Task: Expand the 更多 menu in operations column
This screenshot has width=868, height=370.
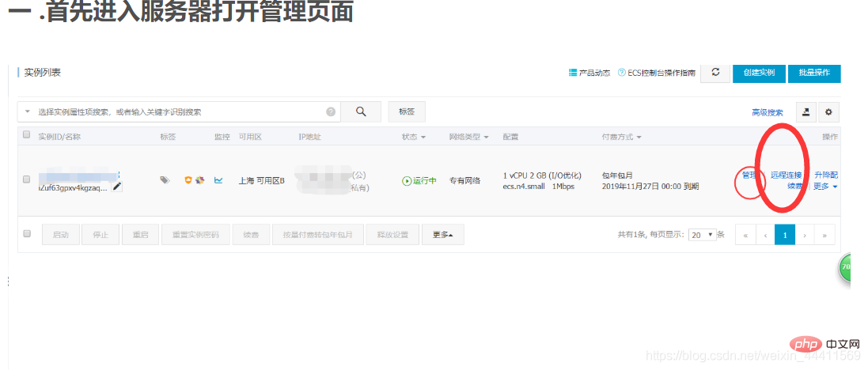Action: [825, 187]
